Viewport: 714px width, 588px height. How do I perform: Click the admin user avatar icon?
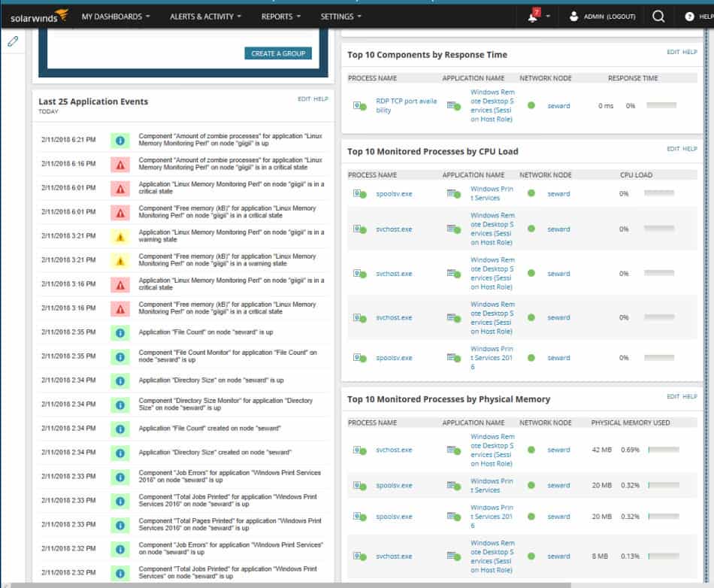573,17
